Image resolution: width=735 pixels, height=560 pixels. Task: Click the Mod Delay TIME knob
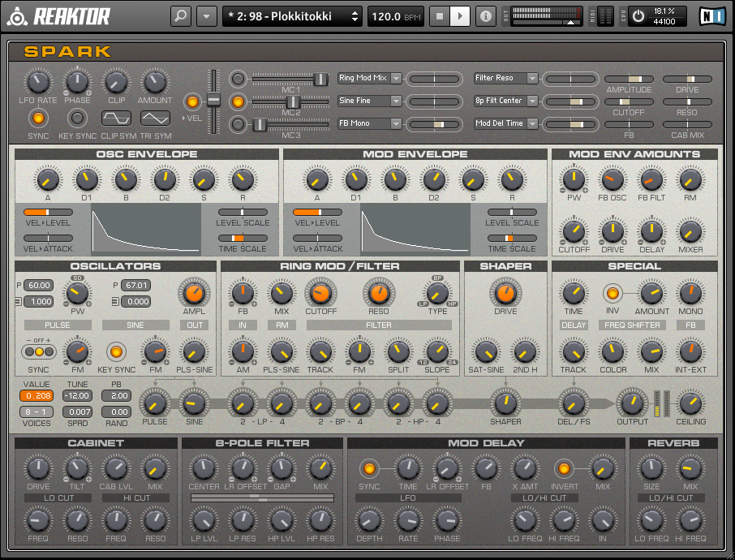[408, 468]
